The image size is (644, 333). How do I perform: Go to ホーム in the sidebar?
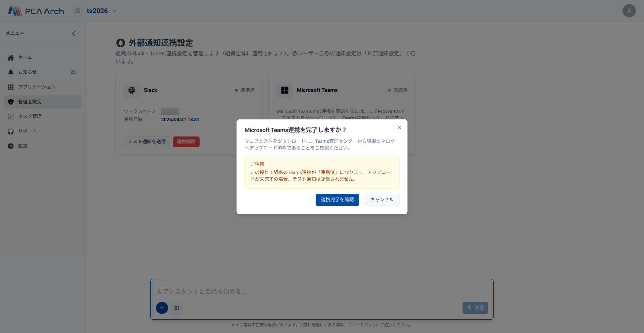tap(43, 57)
